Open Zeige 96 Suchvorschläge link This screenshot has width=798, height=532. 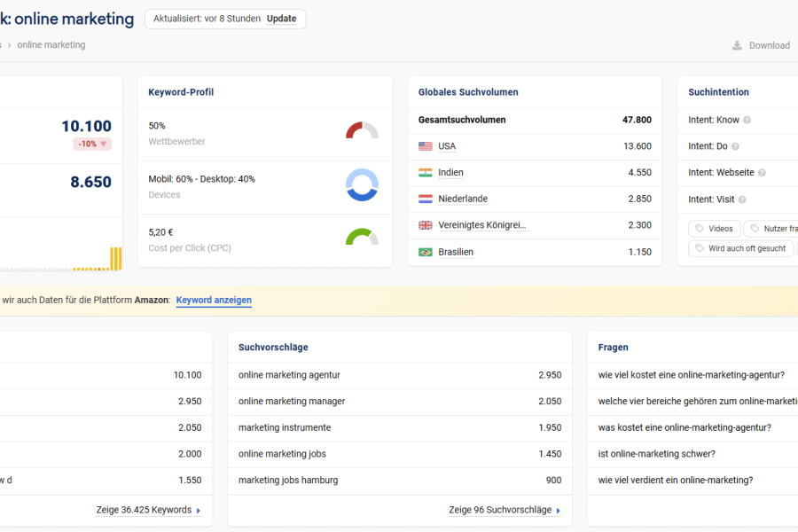coord(500,510)
